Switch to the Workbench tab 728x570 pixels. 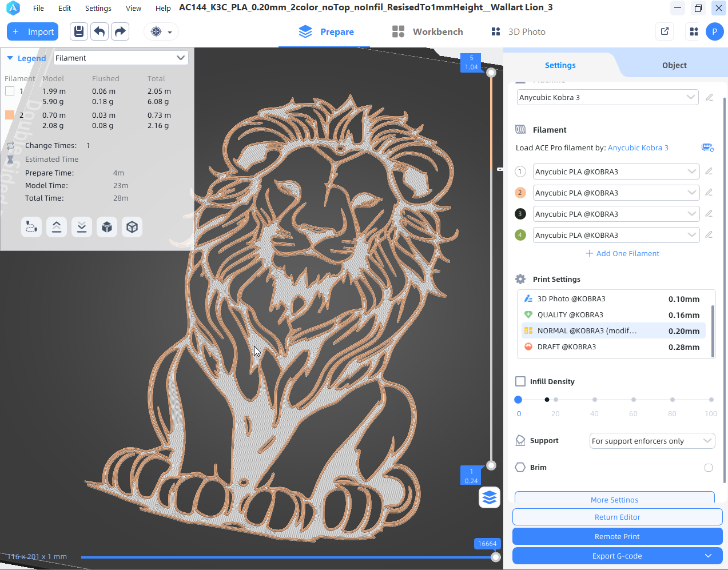pyautogui.click(x=428, y=31)
